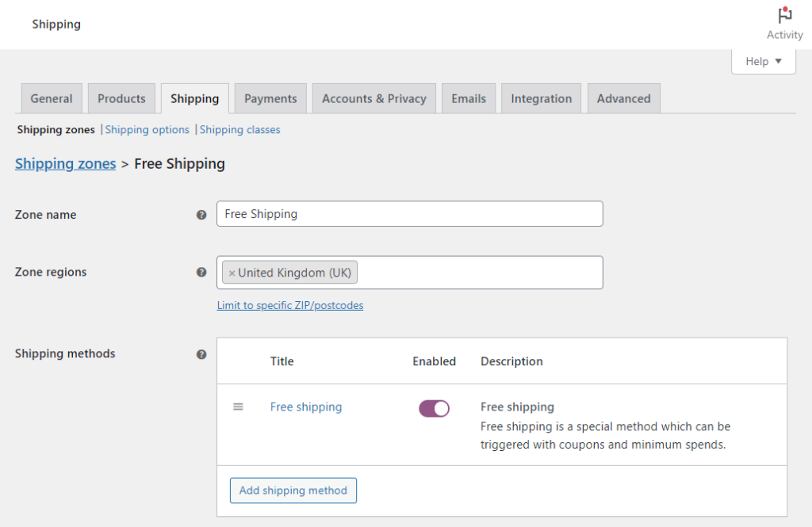
Task: View the Shipping methods help tooltip
Action: click(x=201, y=354)
